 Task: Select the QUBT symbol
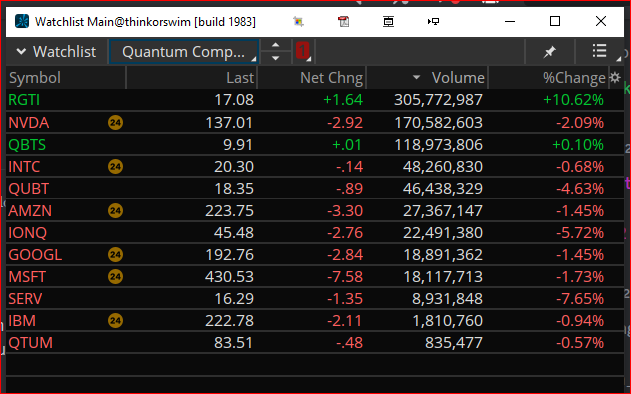[29, 188]
